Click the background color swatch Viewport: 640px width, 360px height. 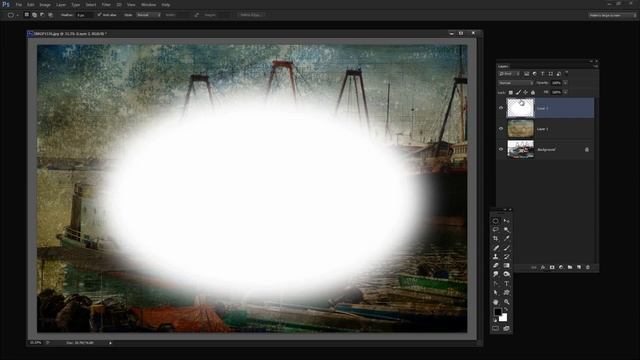(x=504, y=318)
